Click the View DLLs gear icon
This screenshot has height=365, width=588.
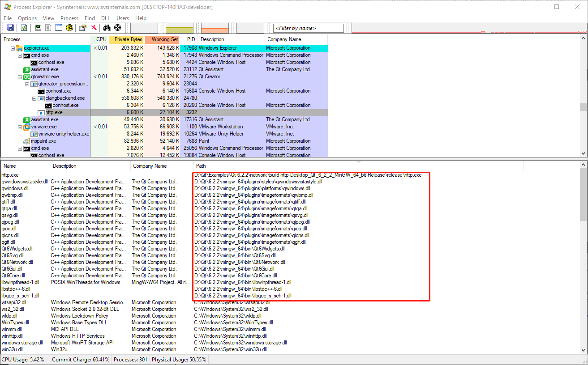(70, 27)
